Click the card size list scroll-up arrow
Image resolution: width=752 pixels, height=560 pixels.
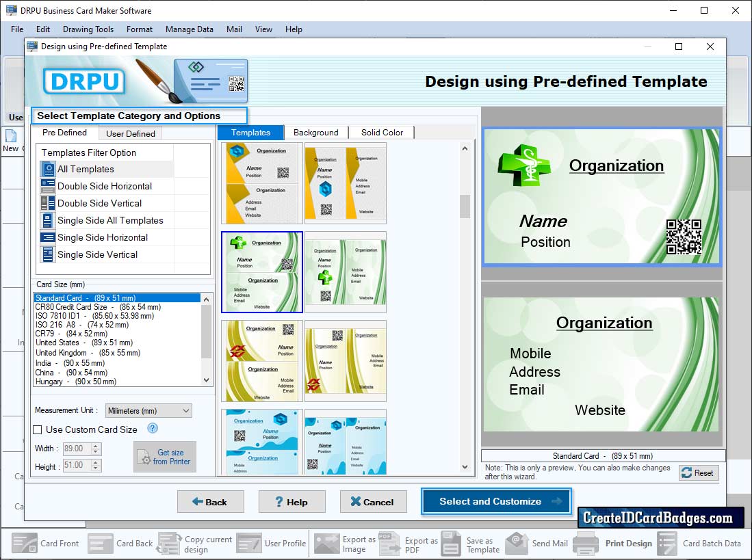206,299
